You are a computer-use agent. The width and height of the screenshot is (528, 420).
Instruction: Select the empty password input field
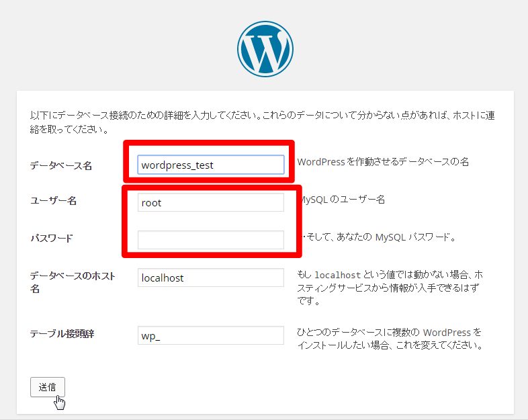(x=210, y=240)
